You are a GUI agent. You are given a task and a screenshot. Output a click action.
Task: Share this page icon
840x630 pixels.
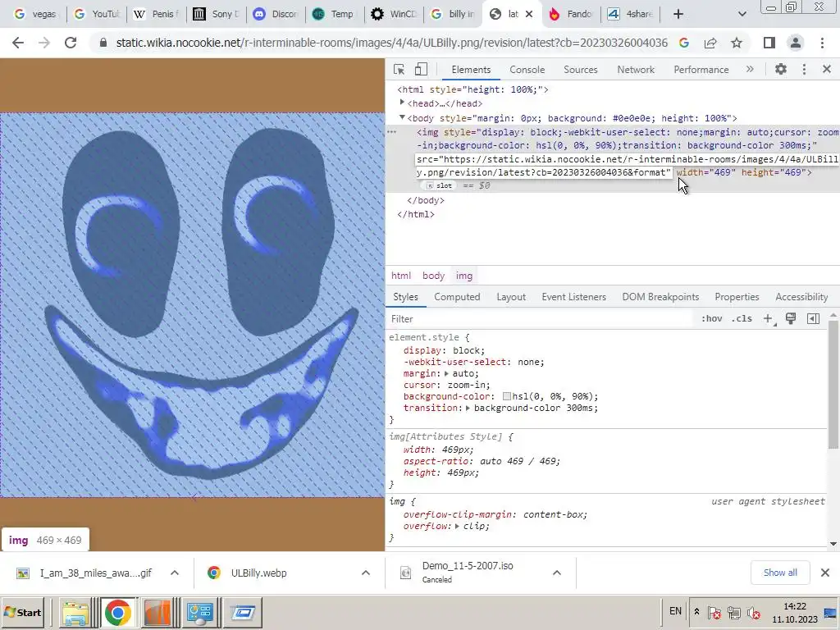(x=710, y=43)
